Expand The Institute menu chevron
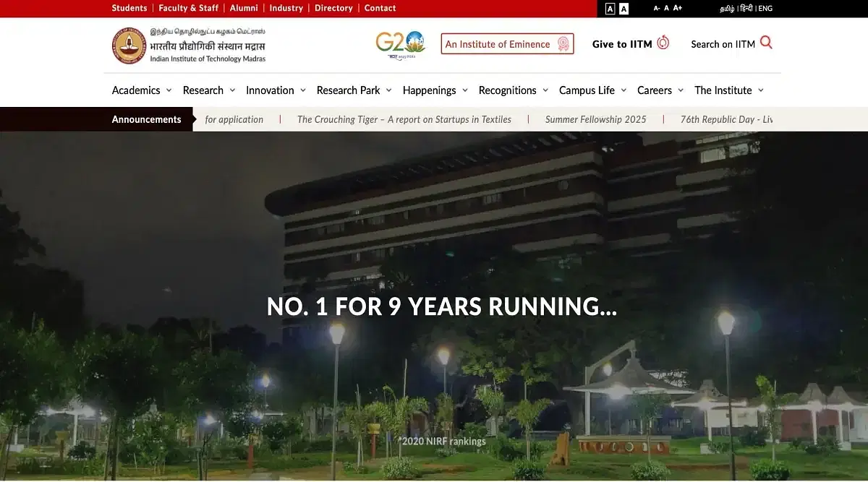Viewport: 868px width, 482px height. (760, 90)
